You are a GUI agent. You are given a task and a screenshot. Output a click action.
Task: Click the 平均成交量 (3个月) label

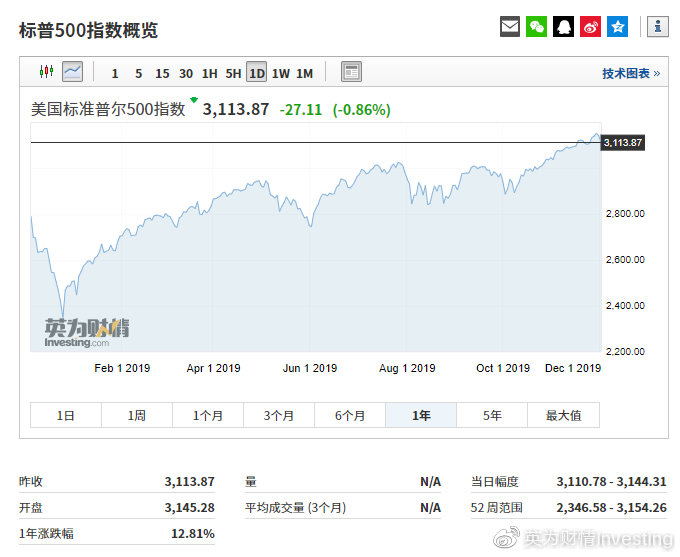(295, 508)
